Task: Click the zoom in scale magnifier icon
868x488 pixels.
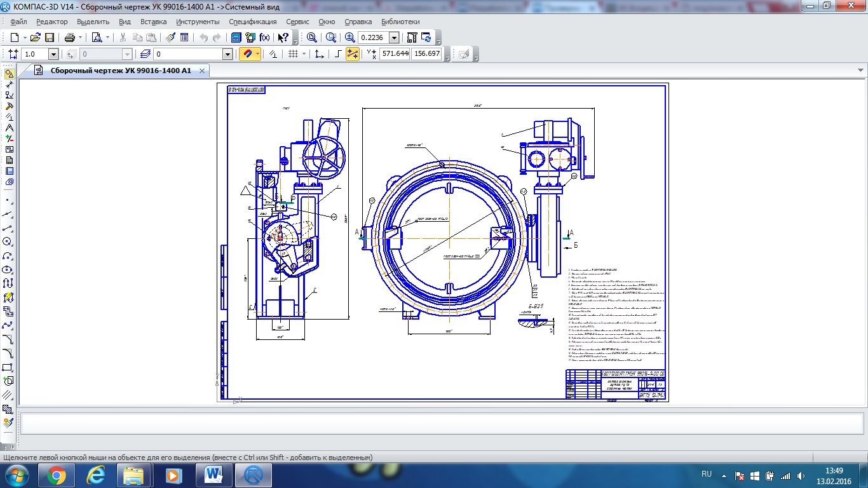Action: (x=349, y=37)
